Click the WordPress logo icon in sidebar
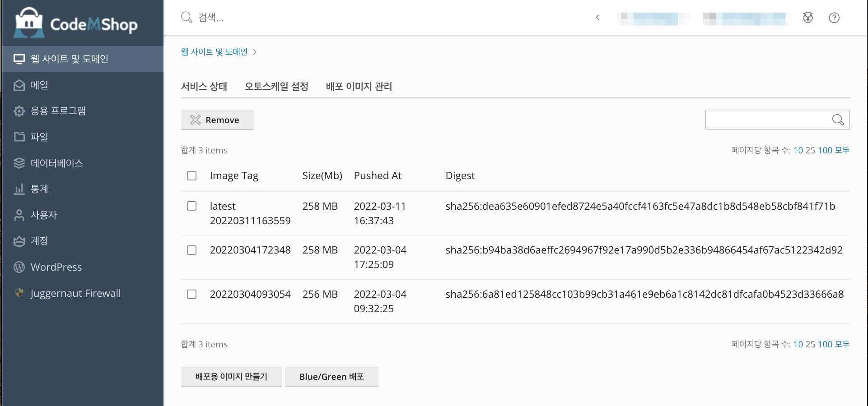 coord(19,267)
